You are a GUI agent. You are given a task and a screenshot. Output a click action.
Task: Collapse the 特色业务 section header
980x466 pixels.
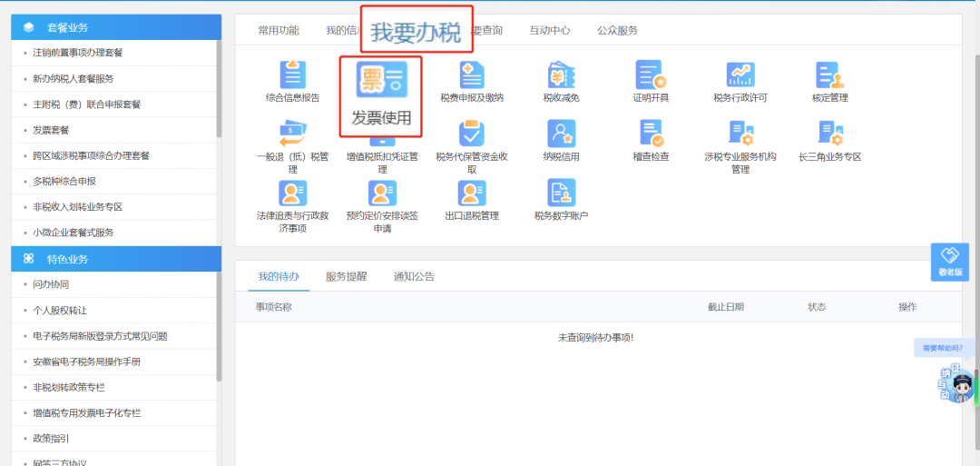click(115, 259)
